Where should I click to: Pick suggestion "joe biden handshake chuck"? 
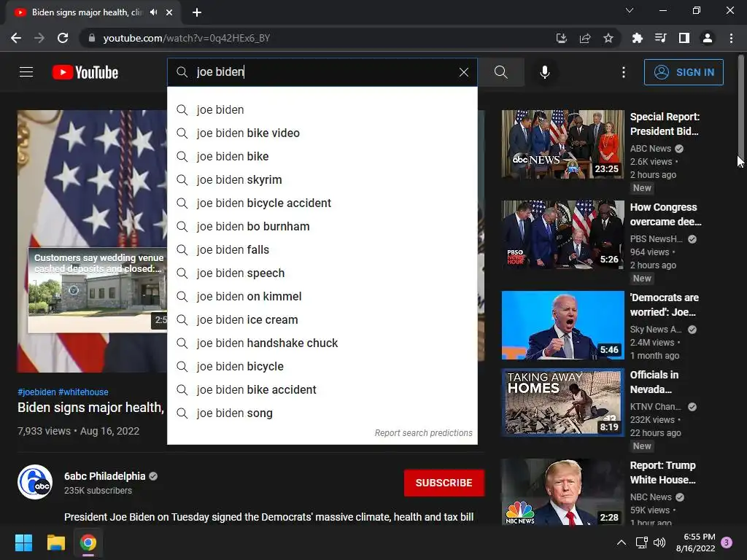coord(322,343)
